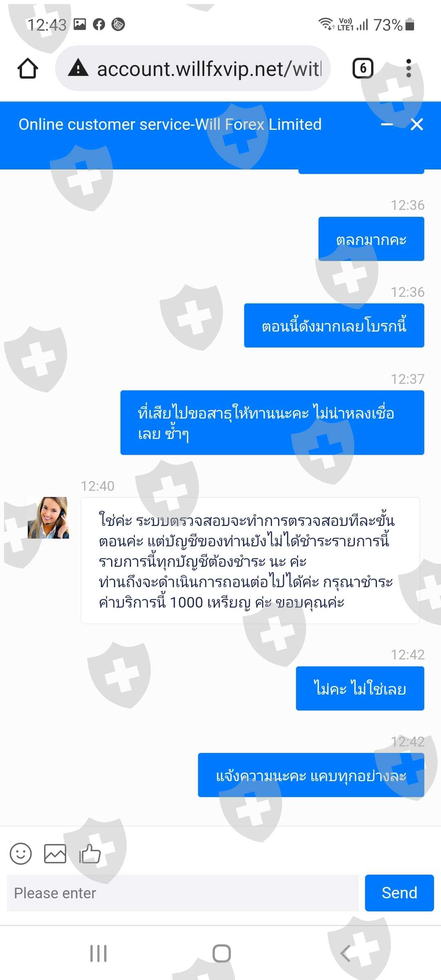Close the Will Forex Limited chat

click(x=416, y=124)
